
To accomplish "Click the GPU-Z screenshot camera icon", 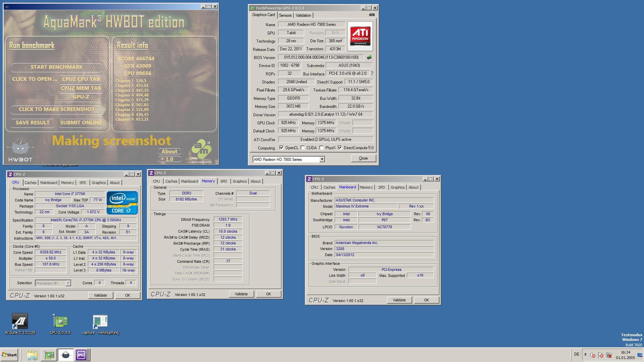I will (x=372, y=15).
